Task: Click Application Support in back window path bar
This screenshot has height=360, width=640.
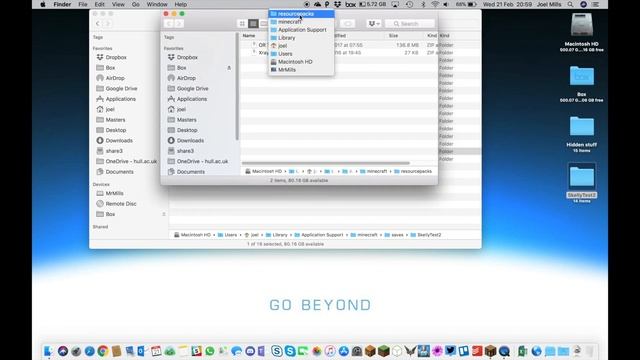Action: (319, 235)
